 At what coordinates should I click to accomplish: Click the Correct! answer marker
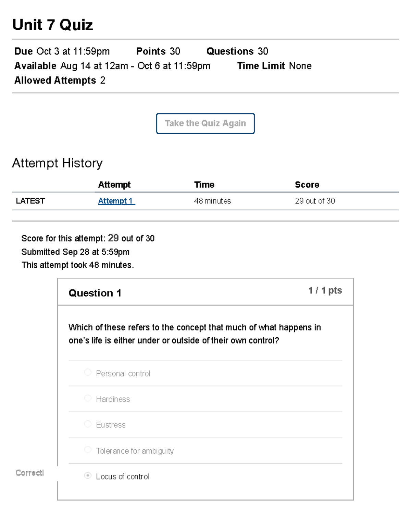click(30, 473)
